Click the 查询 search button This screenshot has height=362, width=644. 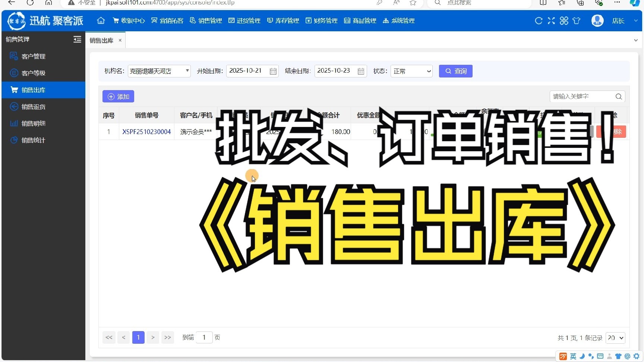point(455,71)
